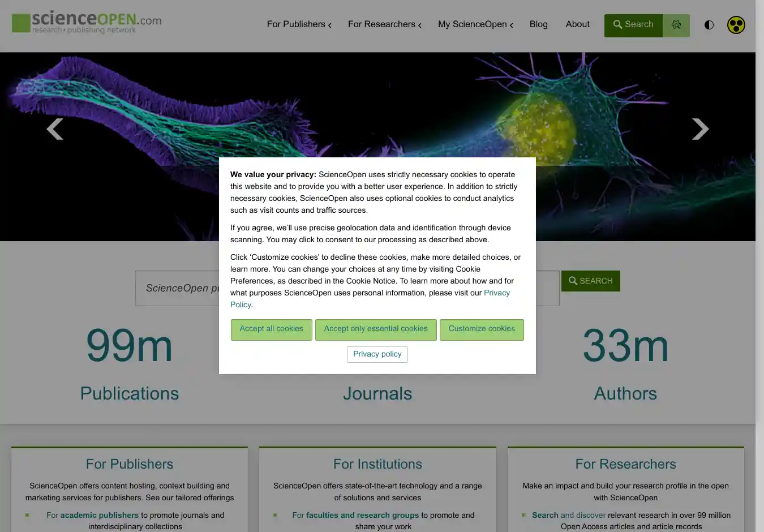Open the Blog menu item
This screenshot has height=532, width=764.
[538, 24]
